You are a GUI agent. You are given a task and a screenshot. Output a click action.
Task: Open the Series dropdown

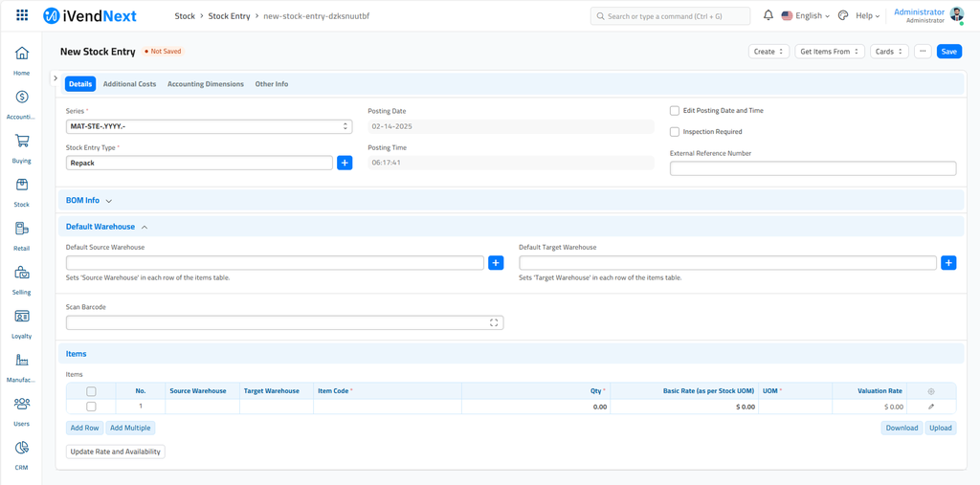pyautogui.click(x=209, y=126)
